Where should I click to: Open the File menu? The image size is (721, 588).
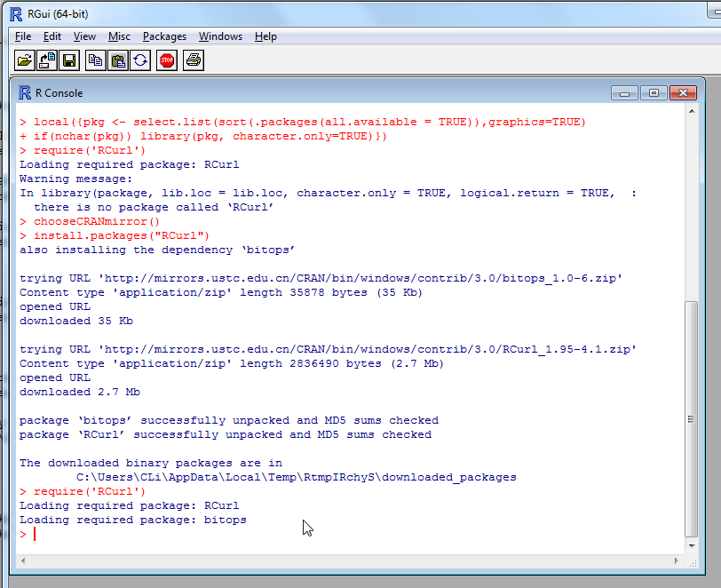(x=23, y=36)
